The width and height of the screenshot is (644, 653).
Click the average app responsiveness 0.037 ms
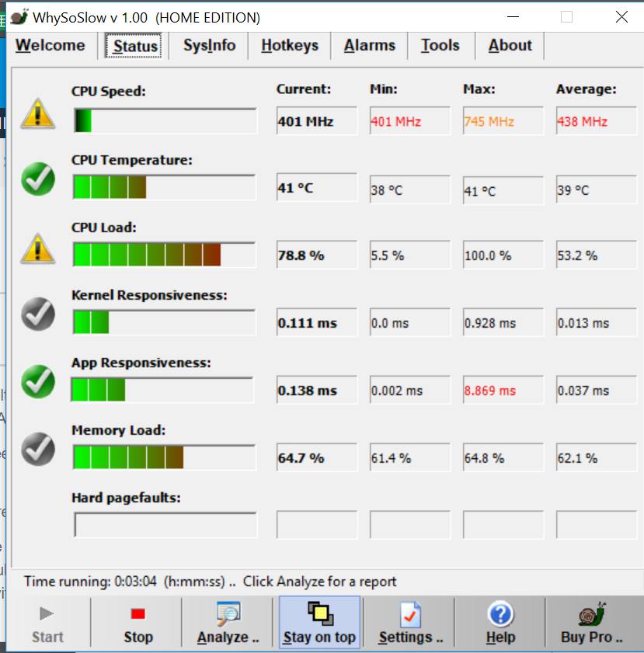597,390
